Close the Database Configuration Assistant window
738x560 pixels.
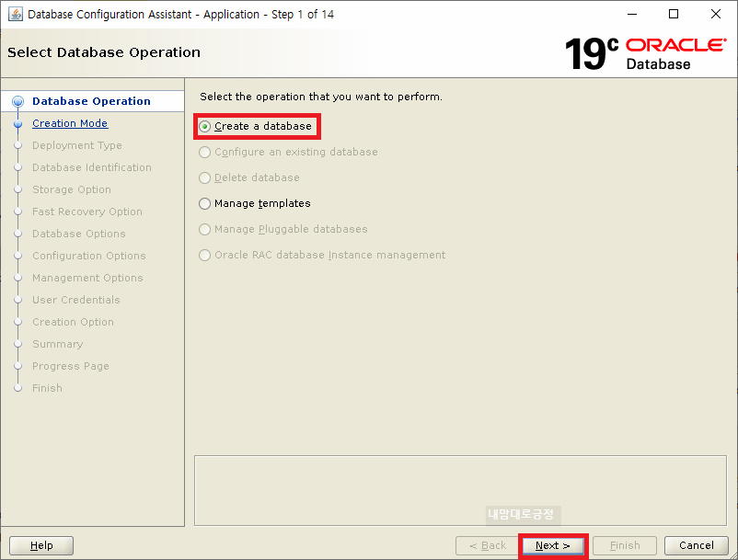[x=715, y=14]
